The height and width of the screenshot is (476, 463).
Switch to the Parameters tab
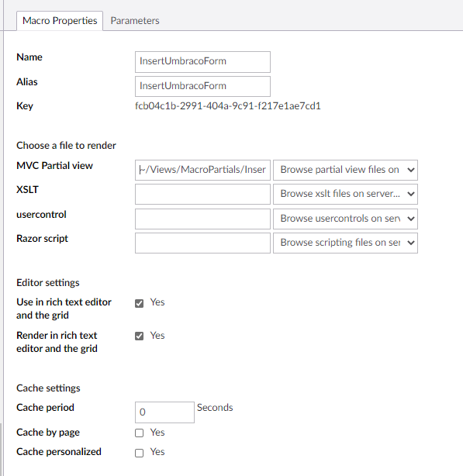click(x=135, y=21)
